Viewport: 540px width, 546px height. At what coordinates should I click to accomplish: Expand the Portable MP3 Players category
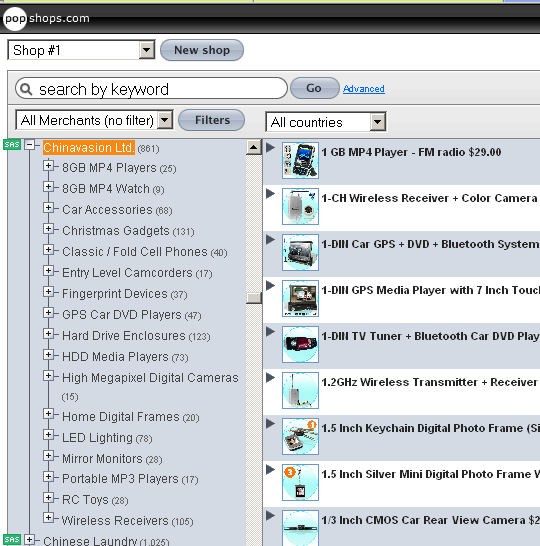click(48, 476)
